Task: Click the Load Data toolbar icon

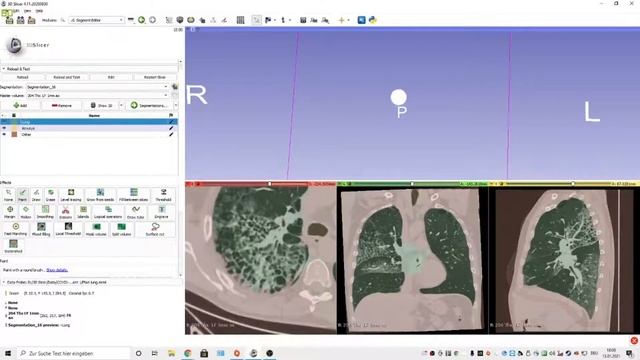Action: pyautogui.click(x=9, y=20)
